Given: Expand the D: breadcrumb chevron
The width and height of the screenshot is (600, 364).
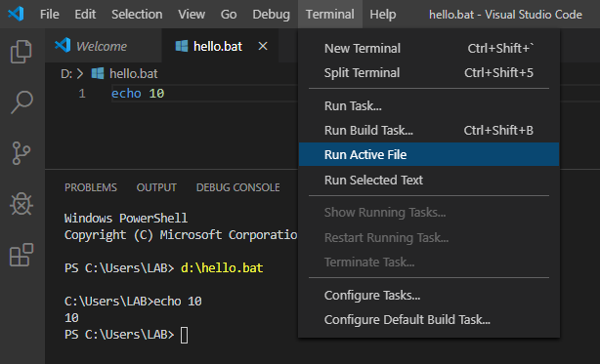Looking at the screenshot, I should click(x=80, y=74).
